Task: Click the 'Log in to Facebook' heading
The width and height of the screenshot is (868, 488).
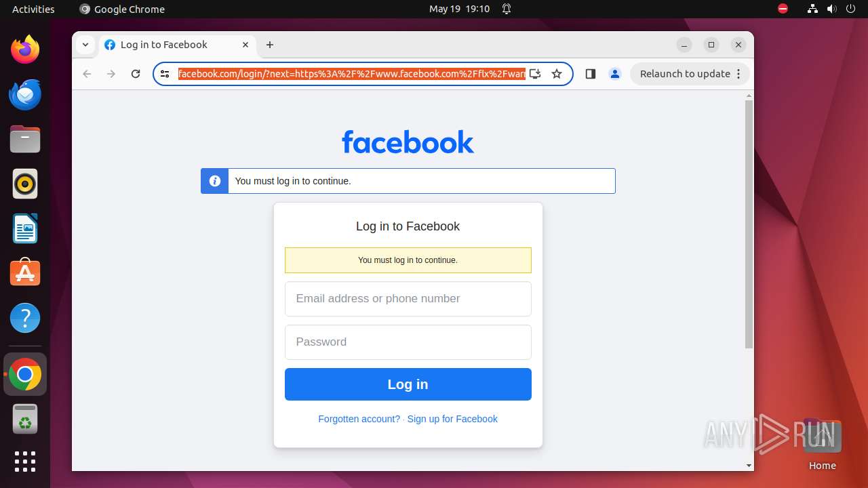Action: [x=408, y=226]
